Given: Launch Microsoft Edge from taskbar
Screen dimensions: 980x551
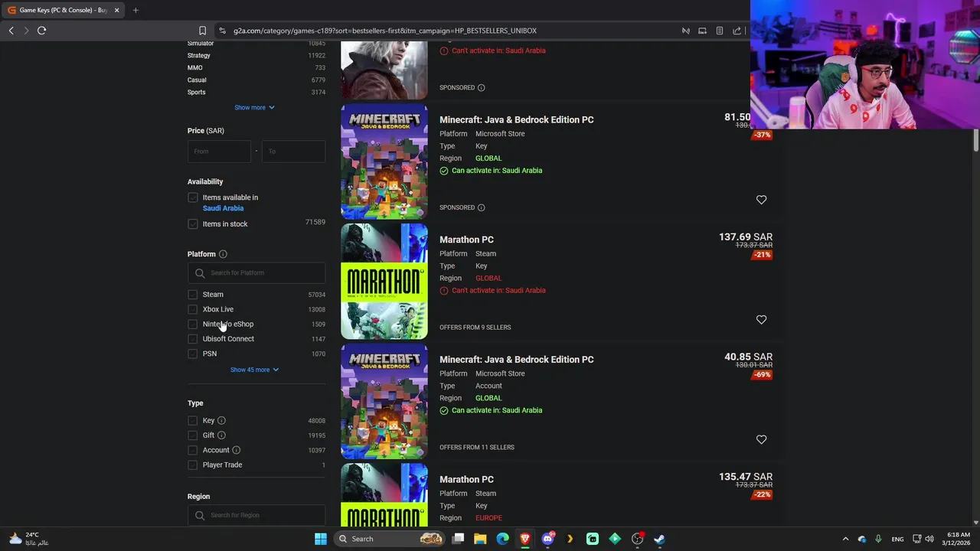Looking at the screenshot, I should point(502,539).
